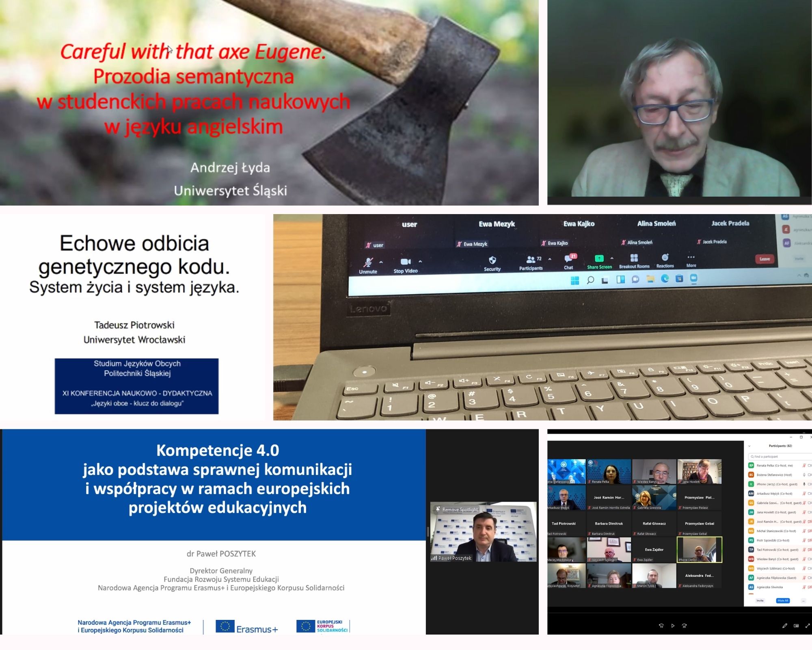This screenshot has width=812, height=650.
Task: Click the blue Mute All button
Action: [x=783, y=600]
